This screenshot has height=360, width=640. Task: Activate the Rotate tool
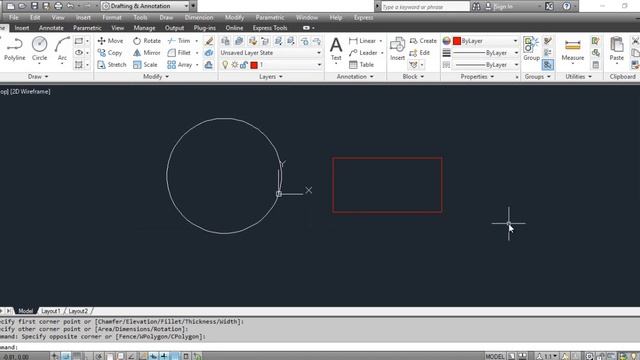tap(147, 41)
